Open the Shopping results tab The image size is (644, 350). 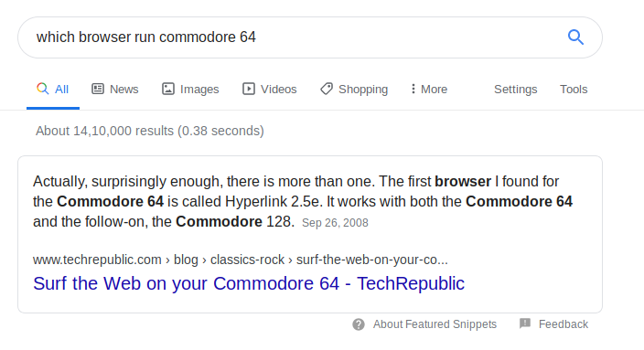pyautogui.click(x=354, y=89)
